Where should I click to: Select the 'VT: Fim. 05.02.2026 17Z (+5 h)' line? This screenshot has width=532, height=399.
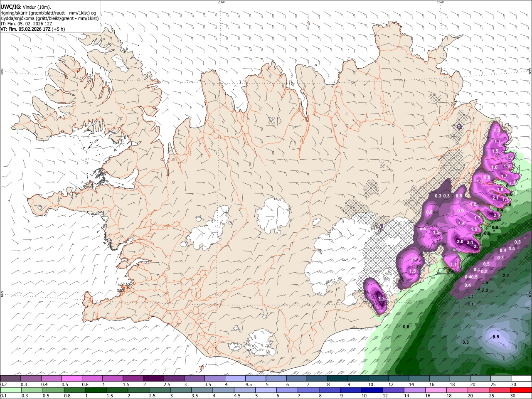[33, 29]
